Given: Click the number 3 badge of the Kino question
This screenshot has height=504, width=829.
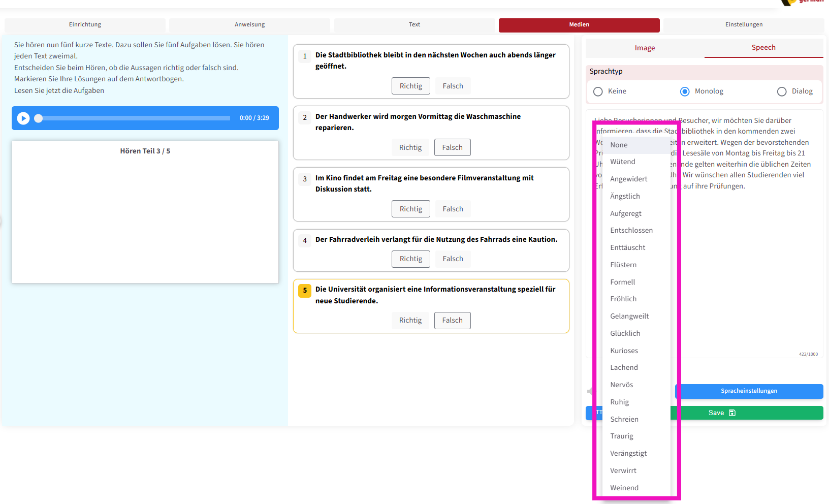Looking at the screenshot, I should (x=305, y=179).
